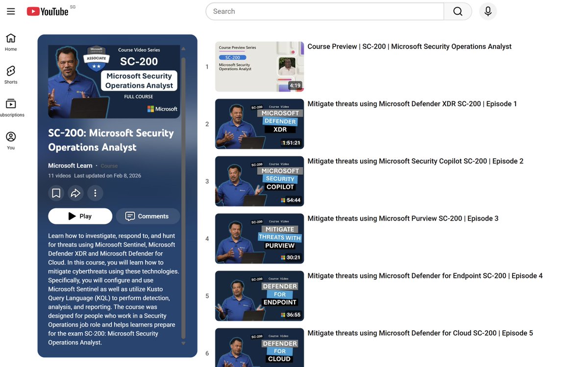Open Defender for Endpoint episode thumbnail
The height and width of the screenshot is (367, 588).
click(259, 296)
